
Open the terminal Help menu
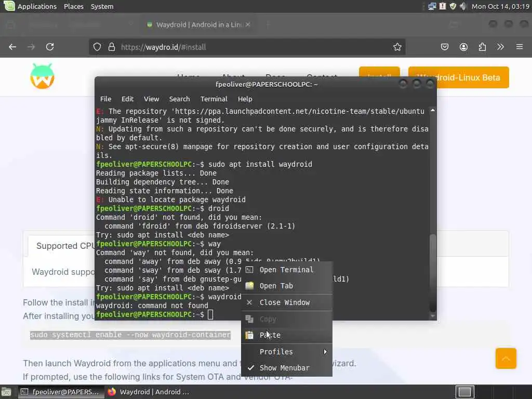(245, 99)
